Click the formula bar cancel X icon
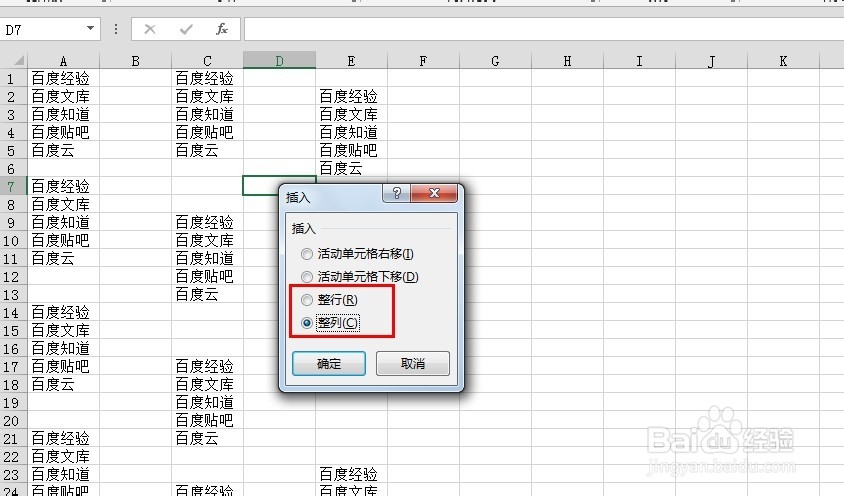The image size is (844, 496). coord(150,30)
